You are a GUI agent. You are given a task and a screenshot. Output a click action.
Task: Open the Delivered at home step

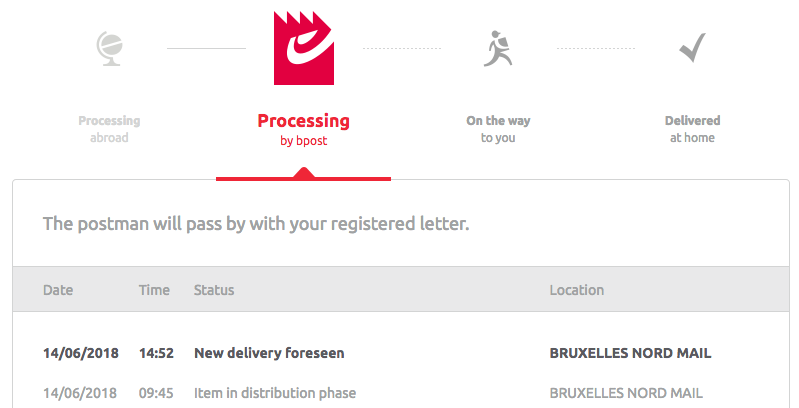coord(692,129)
